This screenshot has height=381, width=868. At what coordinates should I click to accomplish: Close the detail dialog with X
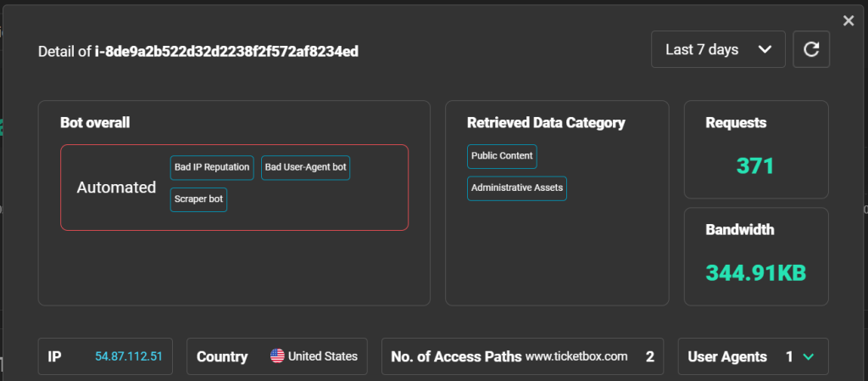pyautogui.click(x=849, y=20)
